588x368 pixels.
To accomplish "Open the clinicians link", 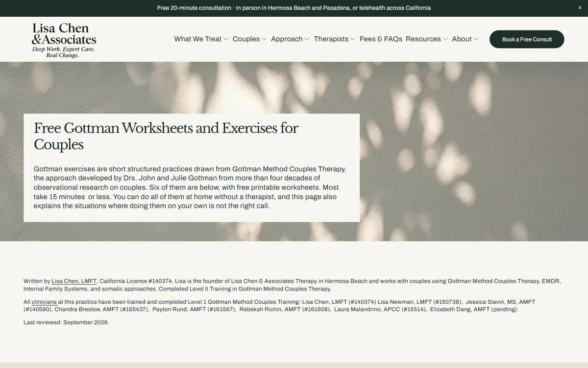I will click(44, 302).
